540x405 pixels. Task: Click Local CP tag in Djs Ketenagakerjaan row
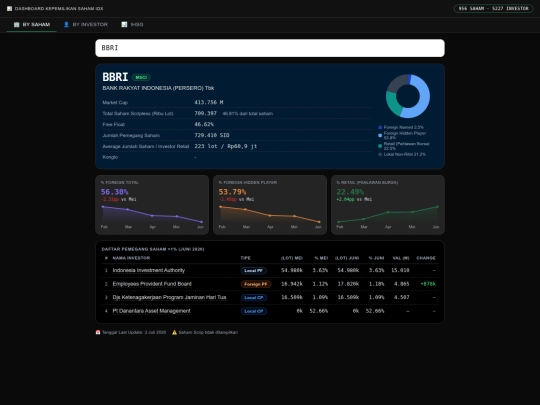click(x=254, y=298)
